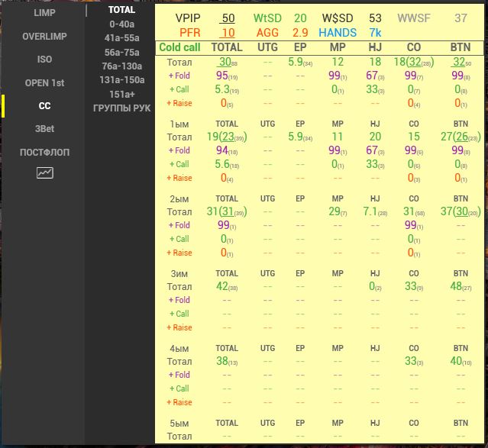Click Cold call Тотал BTN value 32
488x448 pixels.
point(462,63)
